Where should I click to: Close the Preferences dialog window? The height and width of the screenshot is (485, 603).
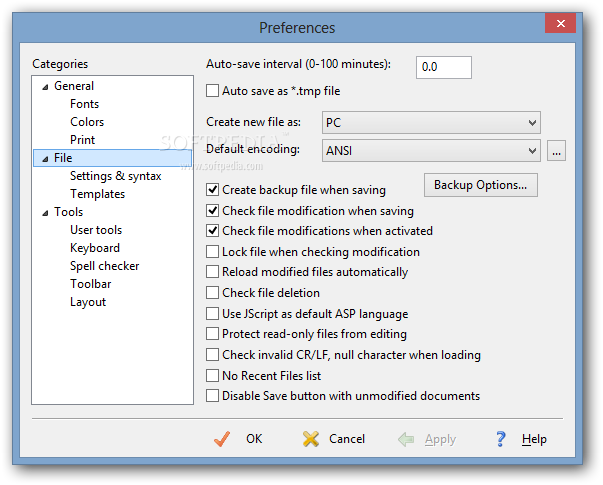(560, 23)
